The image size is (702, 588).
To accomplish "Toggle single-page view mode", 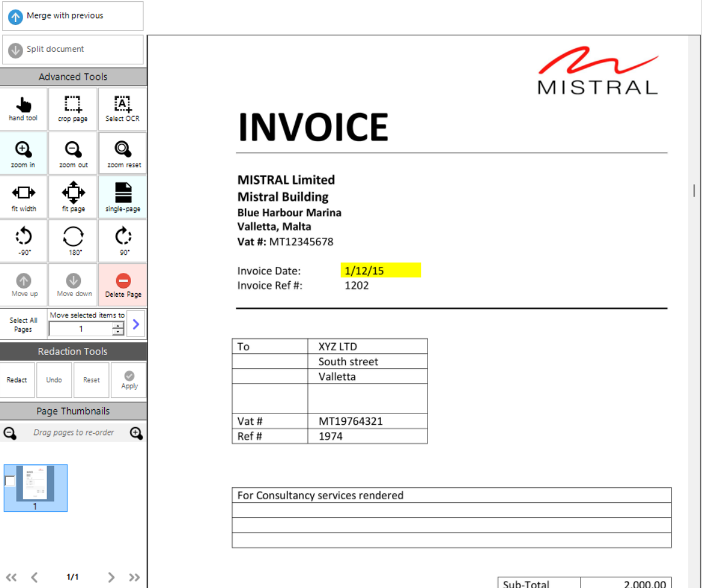I will point(122,197).
